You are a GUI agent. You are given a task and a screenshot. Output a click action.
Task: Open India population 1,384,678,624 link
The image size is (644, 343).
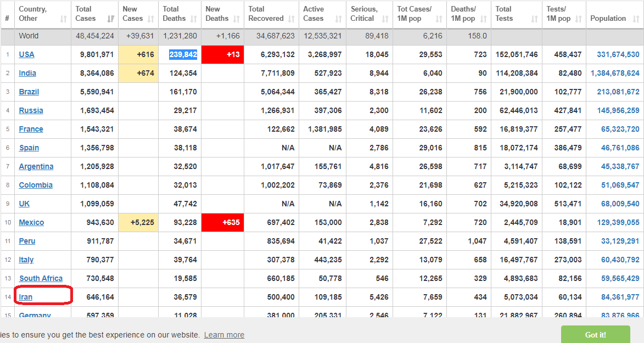point(615,73)
